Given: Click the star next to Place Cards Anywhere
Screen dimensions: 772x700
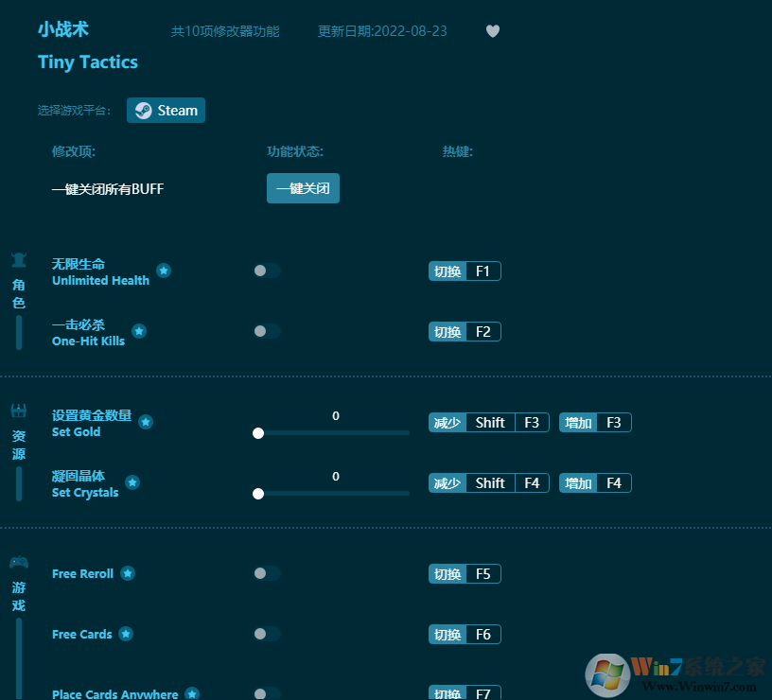Looking at the screenshot, I should (x=192, y=693).
